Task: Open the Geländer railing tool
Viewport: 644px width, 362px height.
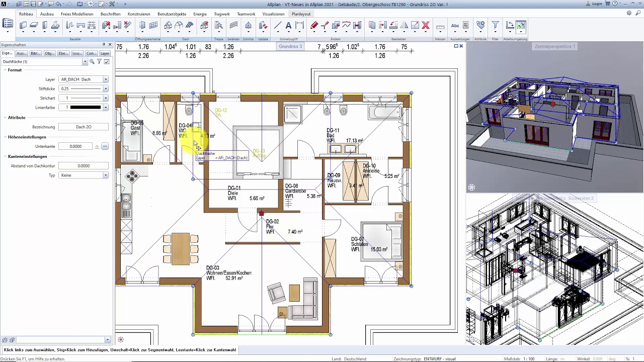Action: point(233,25)
